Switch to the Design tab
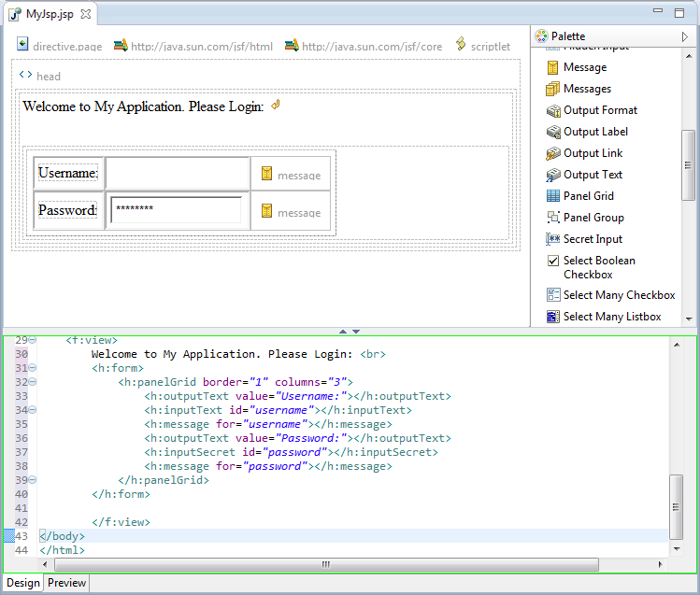Image resolution: width=700 pixels, height=595 pixels. pos(23,583)
